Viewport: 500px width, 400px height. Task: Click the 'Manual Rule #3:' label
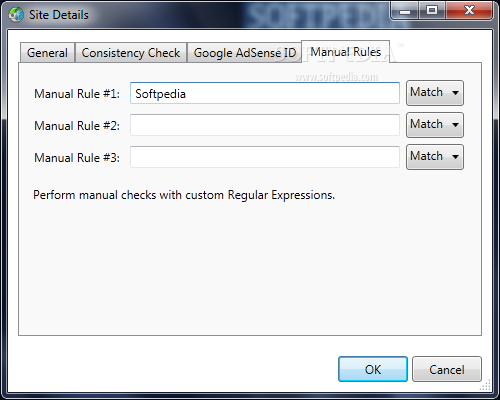click(x=77, y=158)
